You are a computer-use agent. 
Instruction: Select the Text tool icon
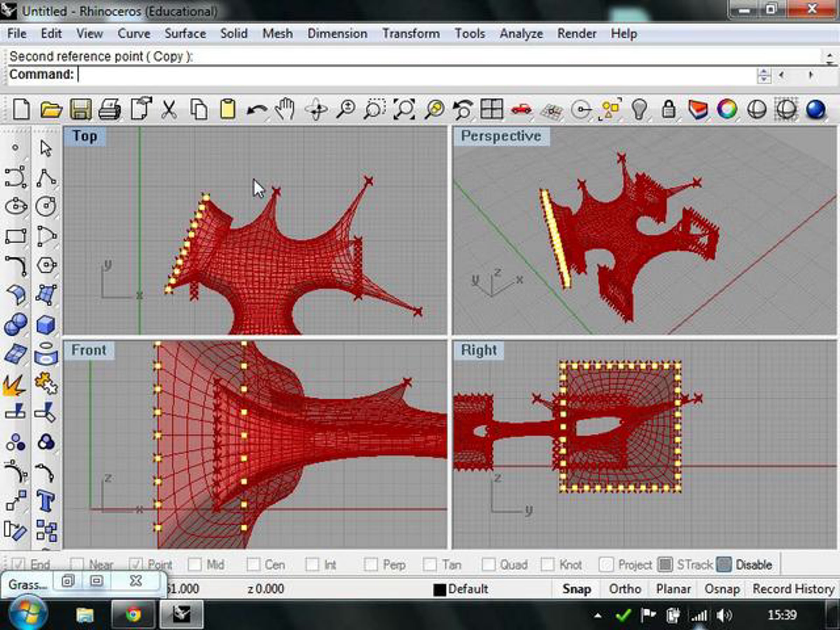pyautogui.click(x=46, y=501)
